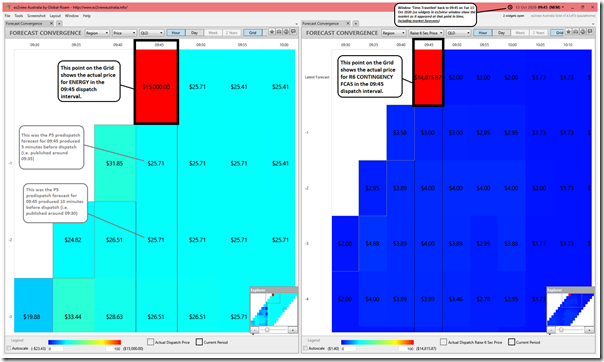This screenshot has width=604, height=362.
Task: Open the Raise 6 Sec Price dropdown
Action: 426,33
